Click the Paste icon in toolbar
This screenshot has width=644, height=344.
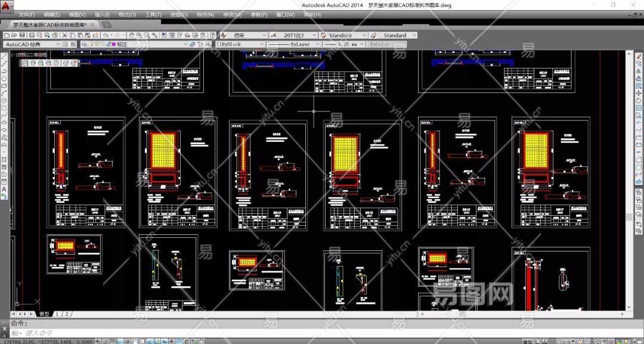click(80, 35)
